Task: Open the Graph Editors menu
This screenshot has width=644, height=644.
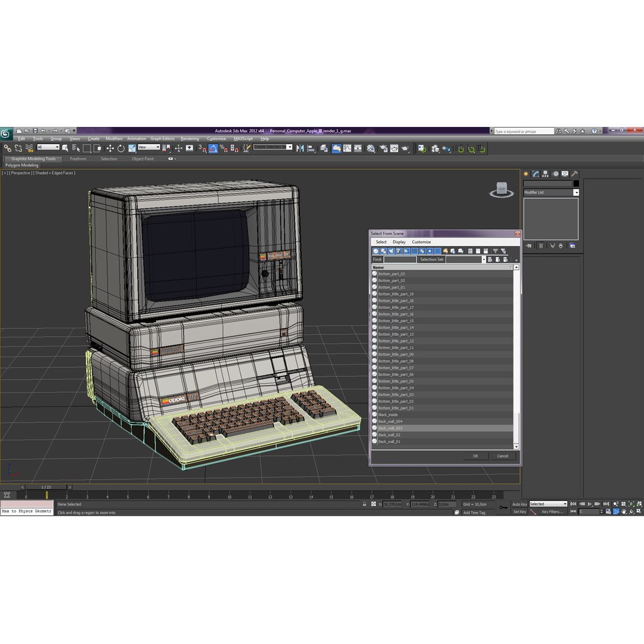Action: tap(162, 139)
